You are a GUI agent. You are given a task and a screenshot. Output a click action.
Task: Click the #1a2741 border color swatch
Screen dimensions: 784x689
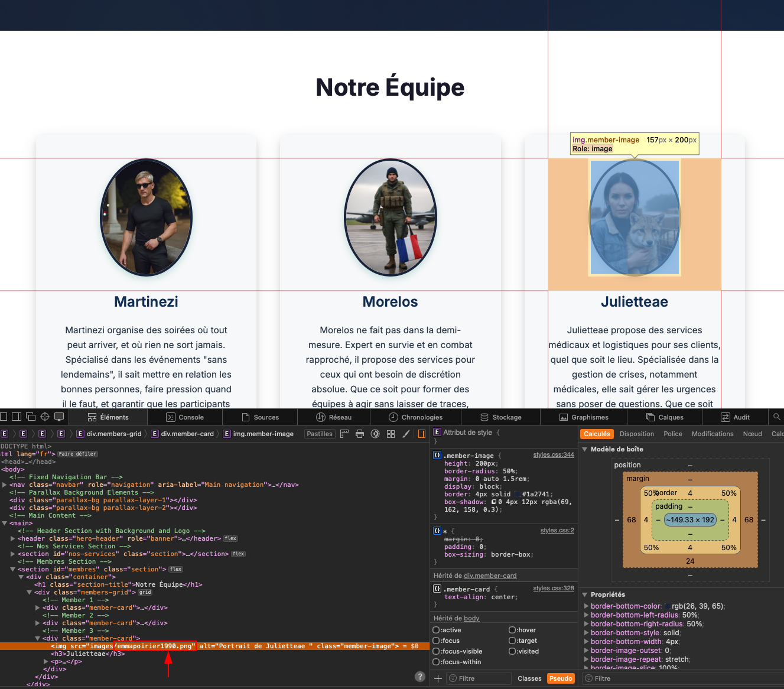click(x=518, y=494)
